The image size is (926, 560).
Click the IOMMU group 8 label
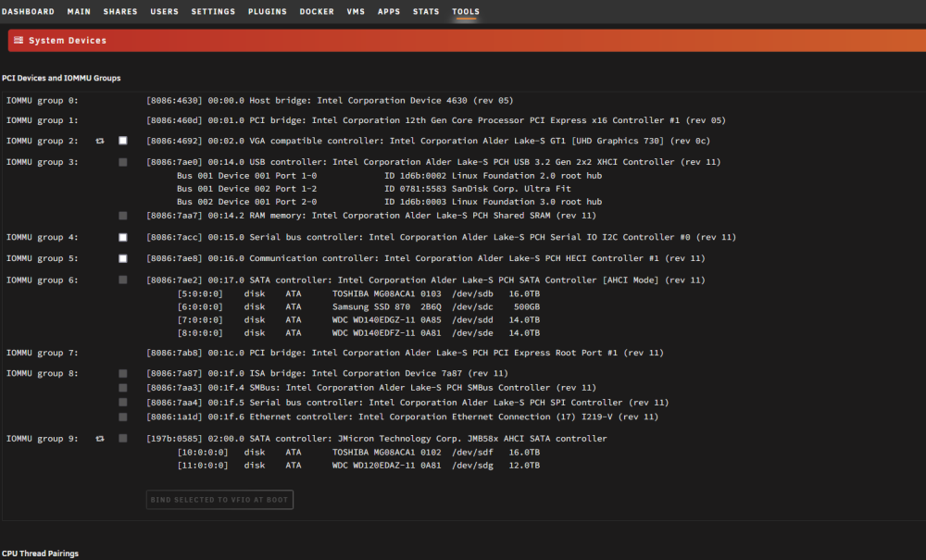(x=42, y=374)
